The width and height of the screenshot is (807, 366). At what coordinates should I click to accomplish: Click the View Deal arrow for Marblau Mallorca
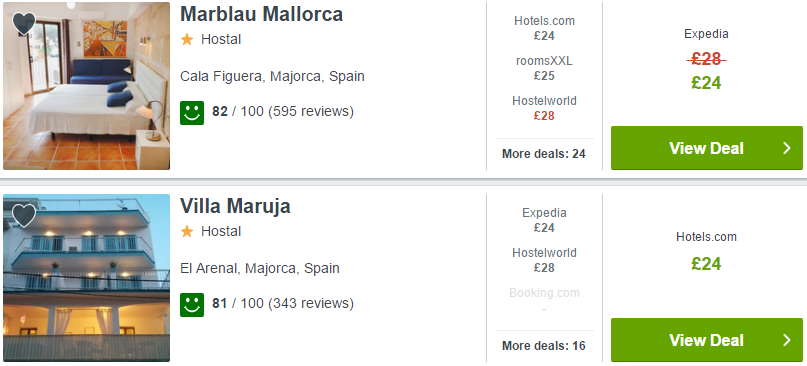[x=786, y=148]
